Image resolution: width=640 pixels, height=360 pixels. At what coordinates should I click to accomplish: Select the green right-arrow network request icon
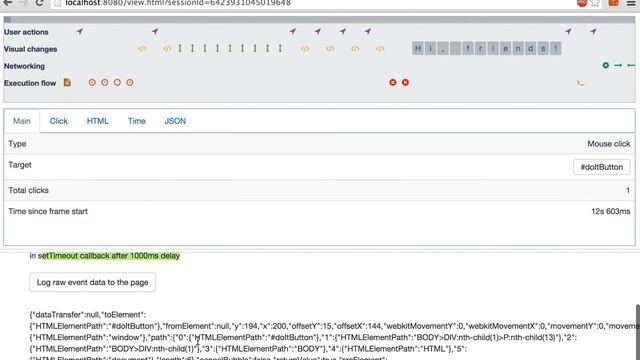tap(618, 65)
